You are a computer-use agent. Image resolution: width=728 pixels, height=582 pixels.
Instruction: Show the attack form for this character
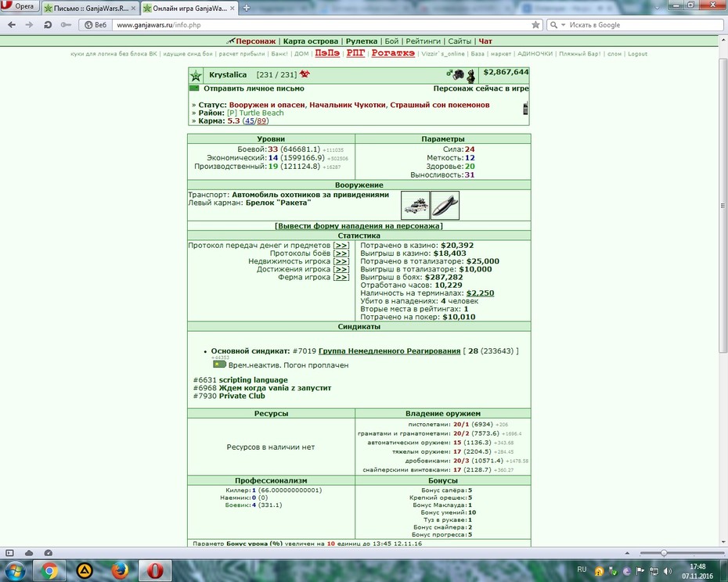pos(359,226)
